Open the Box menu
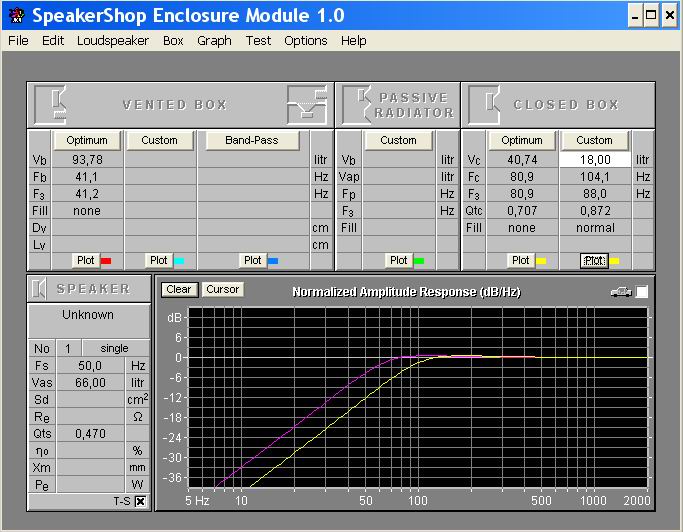The height and width of the screenshot is (532, 683). (x=173, y=41)
